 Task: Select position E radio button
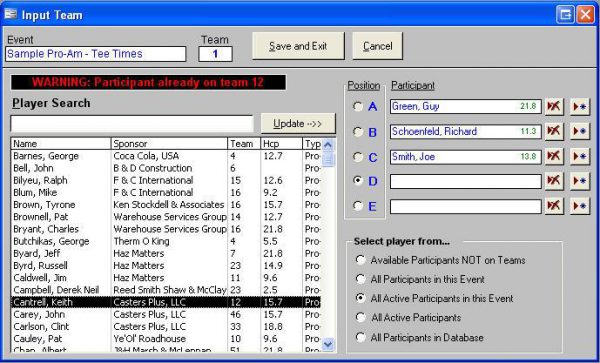(358, 206)
